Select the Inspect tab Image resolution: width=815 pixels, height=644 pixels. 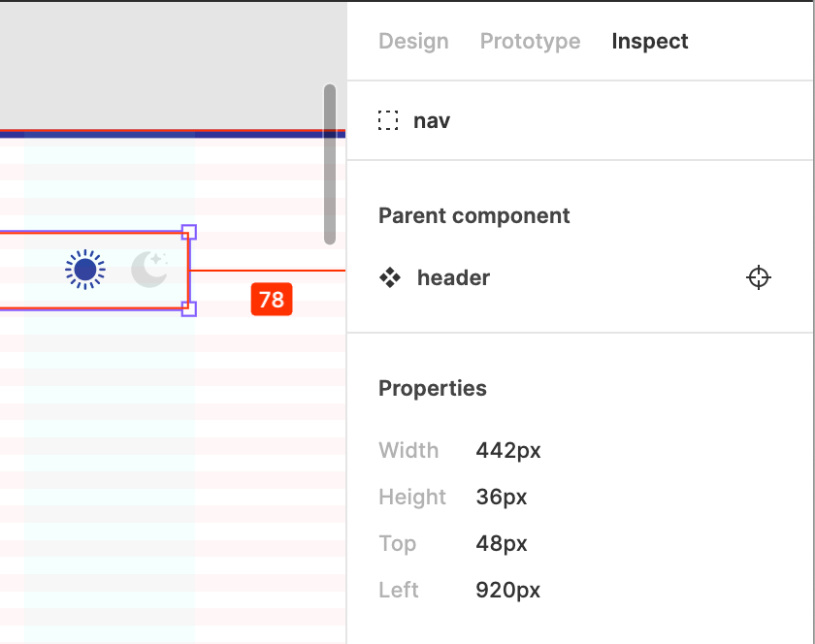coord(650,41)
